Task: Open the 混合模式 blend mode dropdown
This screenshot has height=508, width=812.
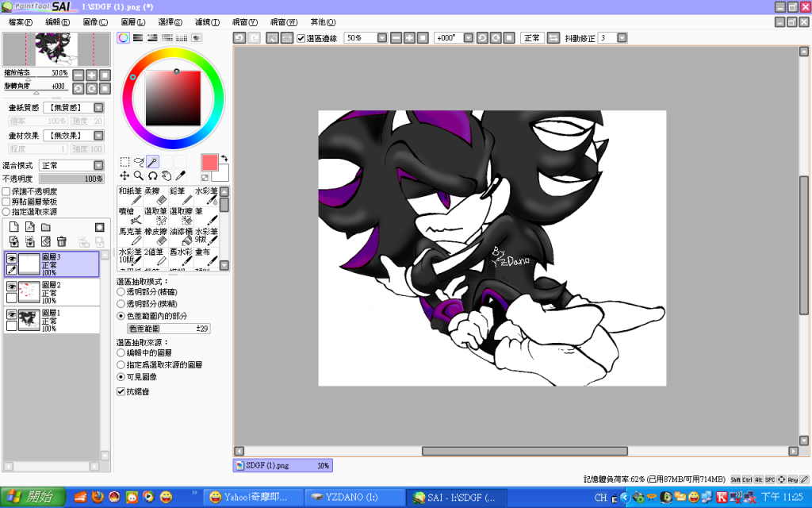Action: pyautogui.click(x=98, y=165)
